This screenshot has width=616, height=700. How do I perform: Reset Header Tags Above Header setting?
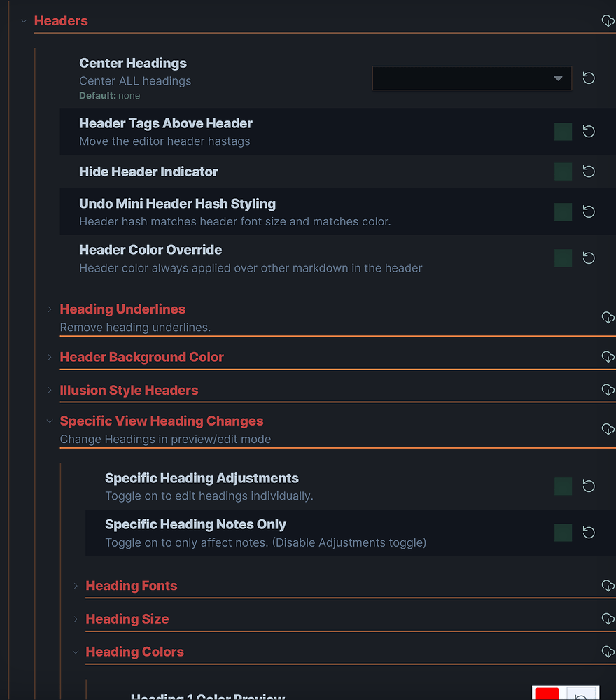(589, 132)
